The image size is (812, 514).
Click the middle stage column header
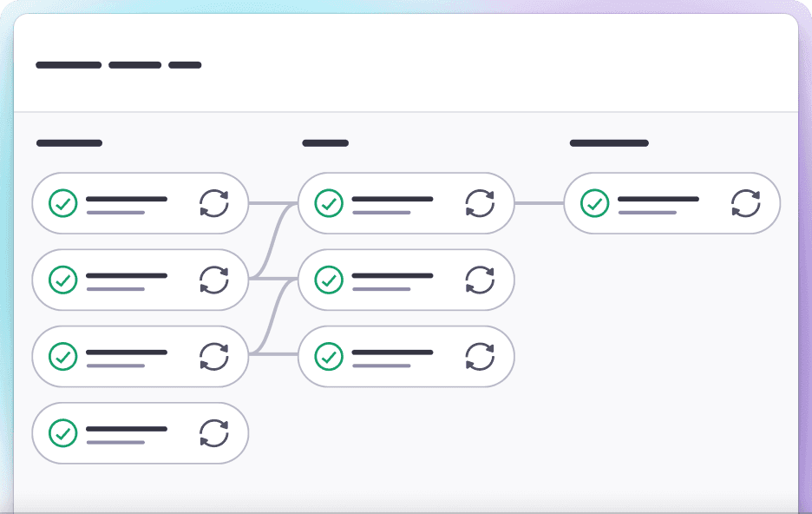click(x=325, y=143)
